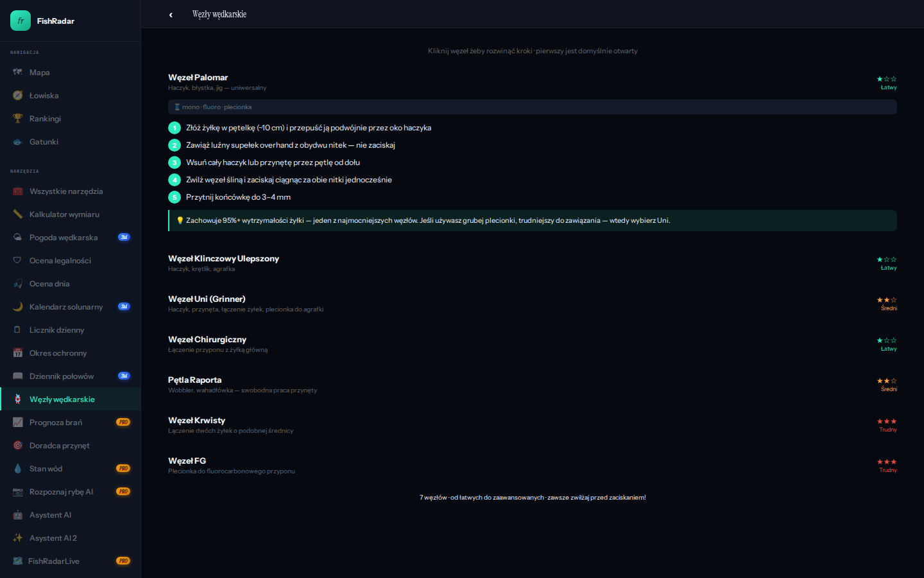Select the Gatunki fish icon
Image resolution: width=924 pixels, height=578 pixels.
click(x=18, y=142)
